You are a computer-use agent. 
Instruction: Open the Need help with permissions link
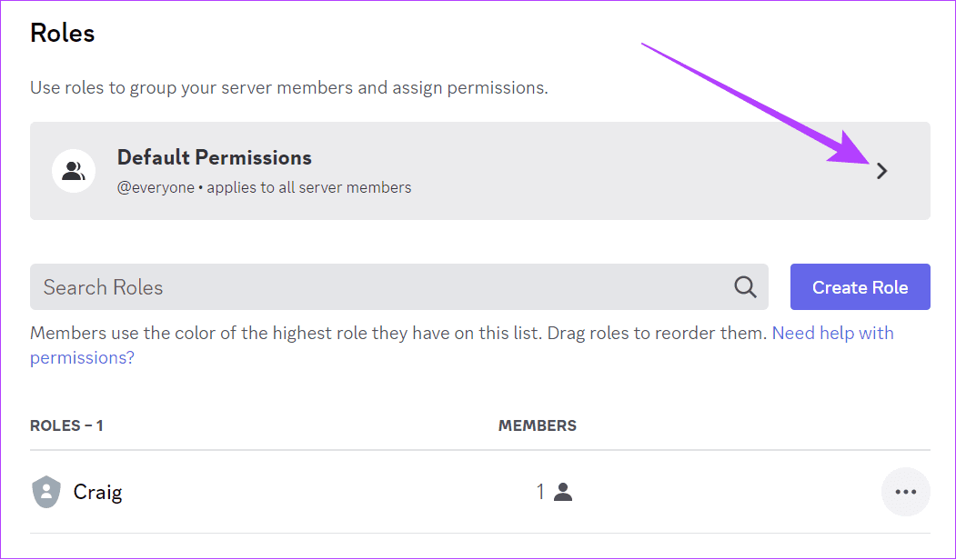pyautogui.click(x=461, y=345)
